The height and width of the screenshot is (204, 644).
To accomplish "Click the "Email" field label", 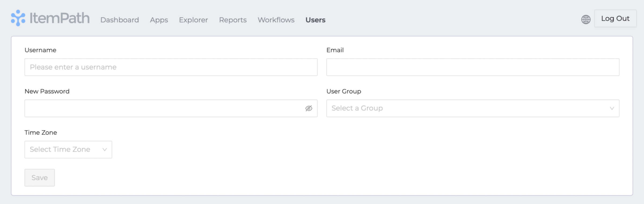I will click(x=335, y=50).
